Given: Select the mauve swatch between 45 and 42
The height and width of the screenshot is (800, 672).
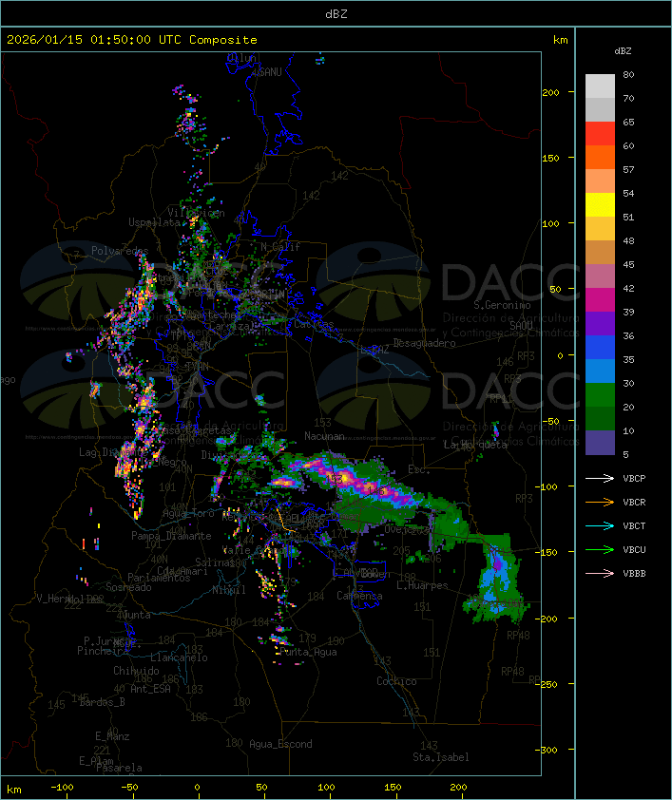Looking at the screenshot, I should (600, 276).
